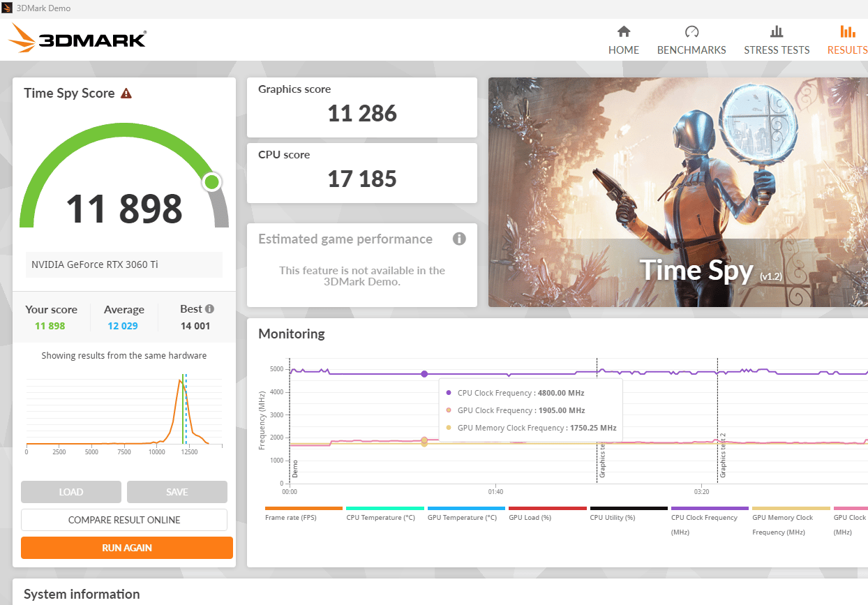
Task: Click the Estimated game performance info icon
Action: [459, 239]
